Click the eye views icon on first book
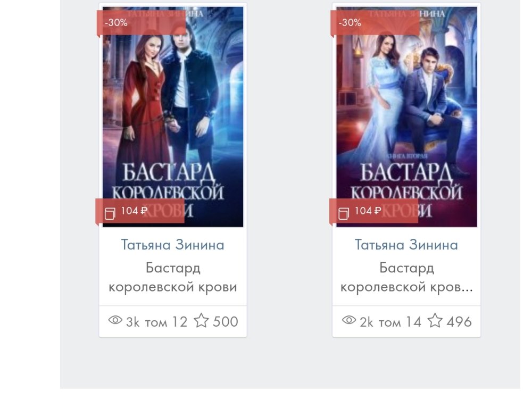The width and height of the screenshot is (532, 399). 115,320
